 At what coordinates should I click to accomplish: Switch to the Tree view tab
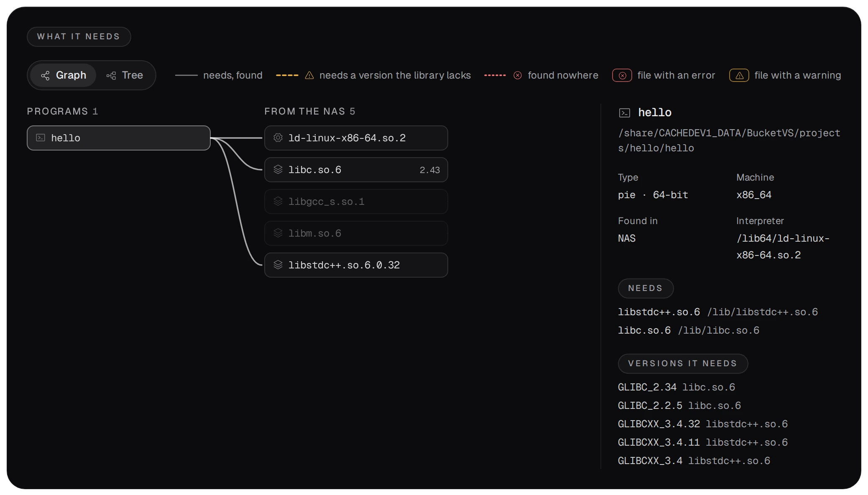point(125,75)
